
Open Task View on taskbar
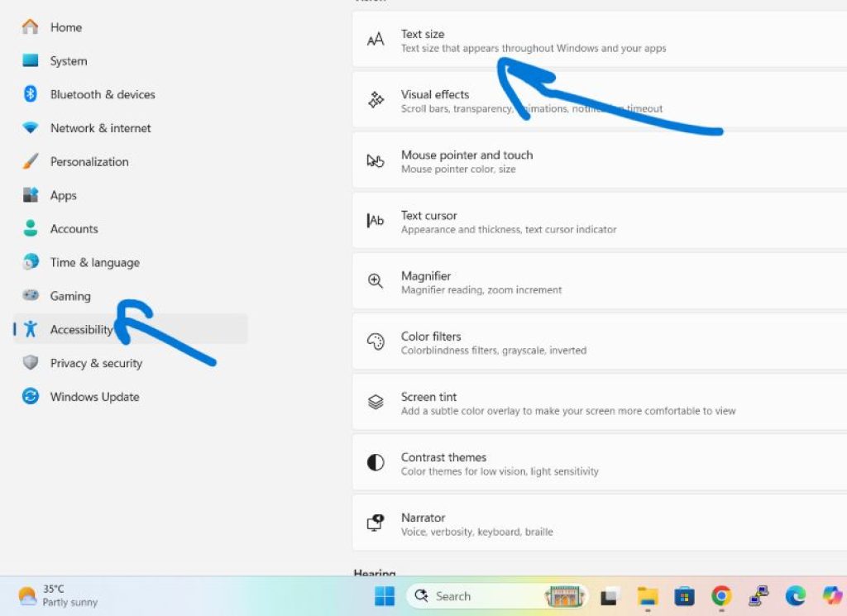(x=610, y=596)
